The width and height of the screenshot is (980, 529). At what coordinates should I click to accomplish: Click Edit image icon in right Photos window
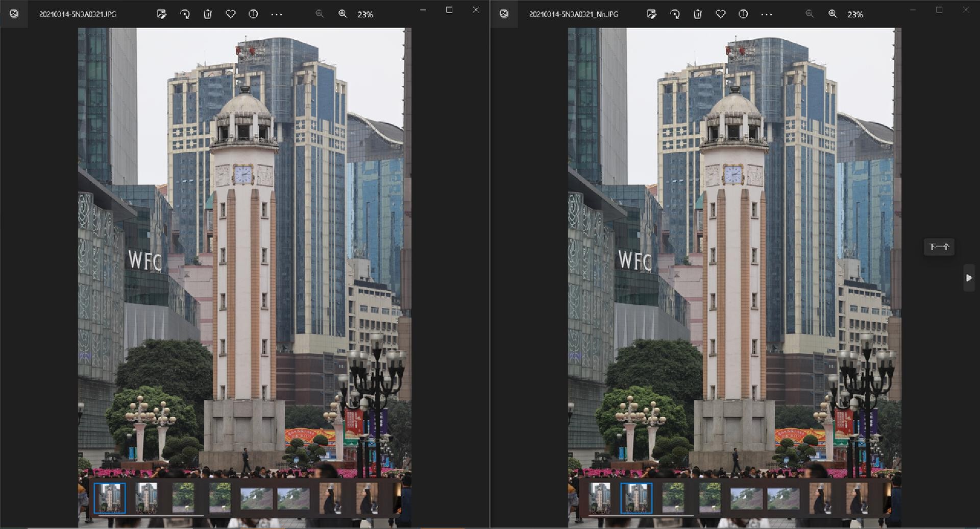click(x=651, y=14)
